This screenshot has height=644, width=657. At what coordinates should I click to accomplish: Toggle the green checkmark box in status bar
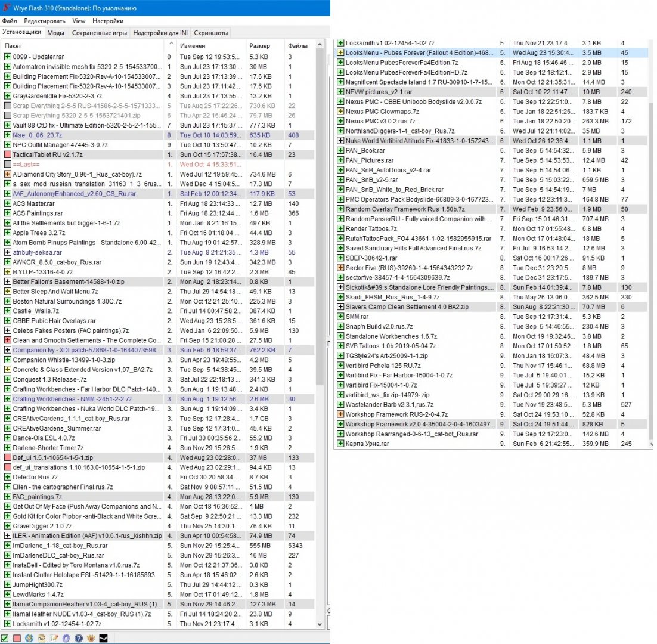(x=5, y=639)
